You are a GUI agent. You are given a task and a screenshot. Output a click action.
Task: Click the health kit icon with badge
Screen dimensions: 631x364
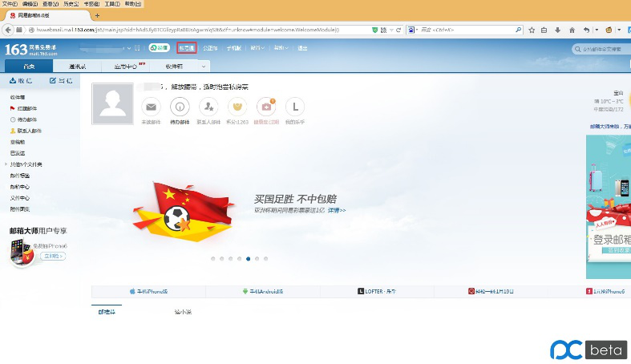click(x=266, y=107)
